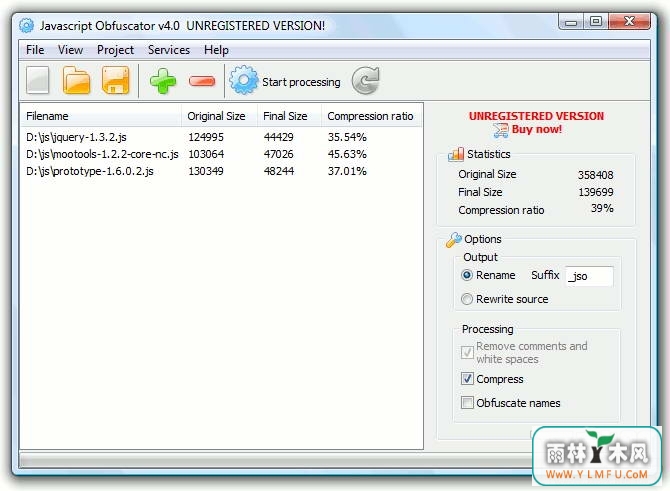Image resolution: width=670 pixels, height=491 pixels.
Task: Maximize the Javascript Obfuscator window
Action: tap(596, 21)
